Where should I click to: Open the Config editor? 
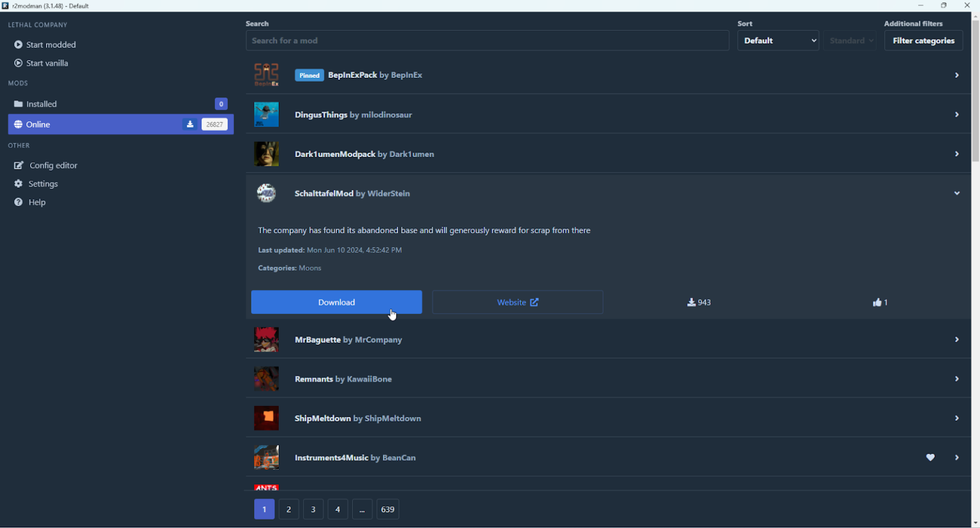46,165
